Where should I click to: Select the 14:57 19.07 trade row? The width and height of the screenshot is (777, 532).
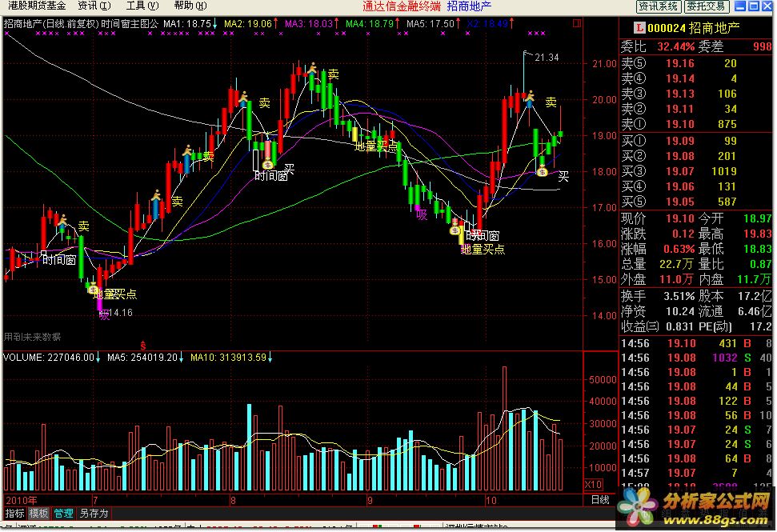tap(695, 473)
